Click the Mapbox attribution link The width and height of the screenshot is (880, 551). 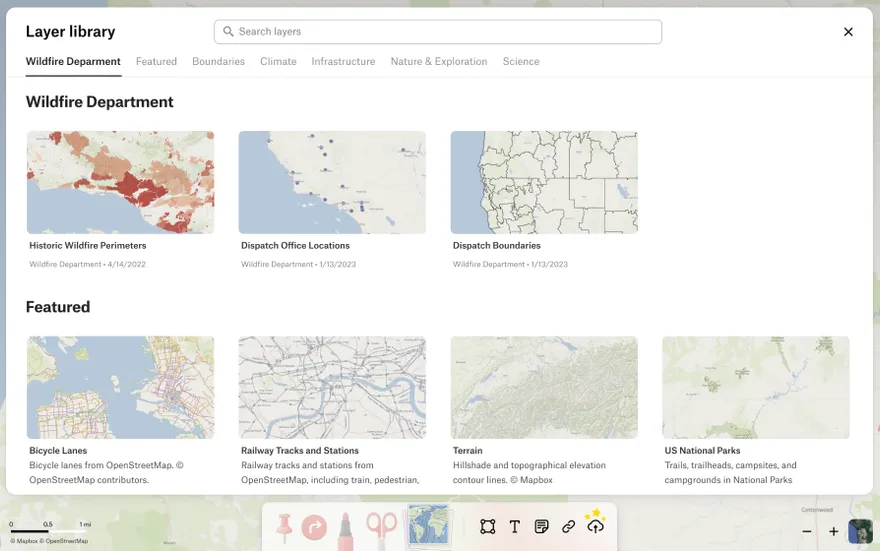(x=24, y=541)
